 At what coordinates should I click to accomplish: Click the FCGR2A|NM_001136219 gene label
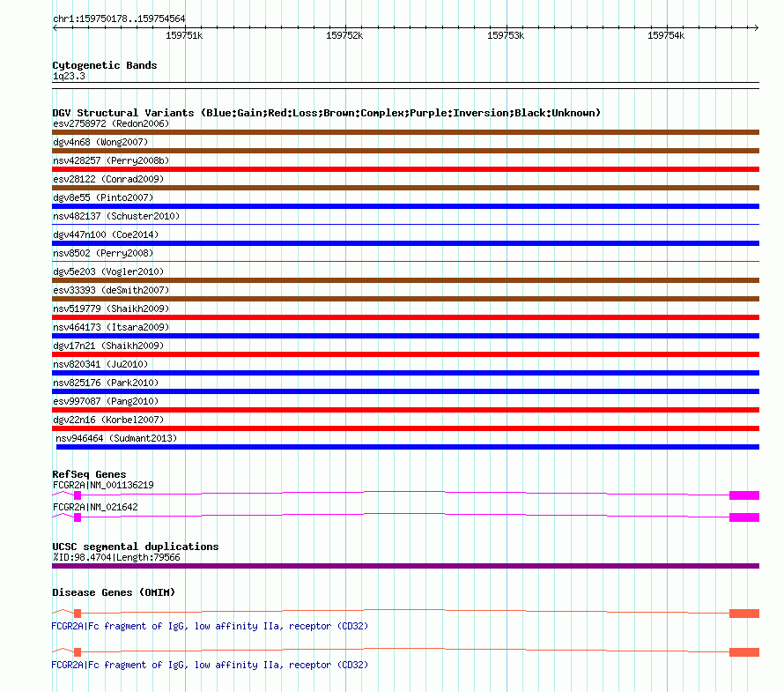(x=103, y=485)
